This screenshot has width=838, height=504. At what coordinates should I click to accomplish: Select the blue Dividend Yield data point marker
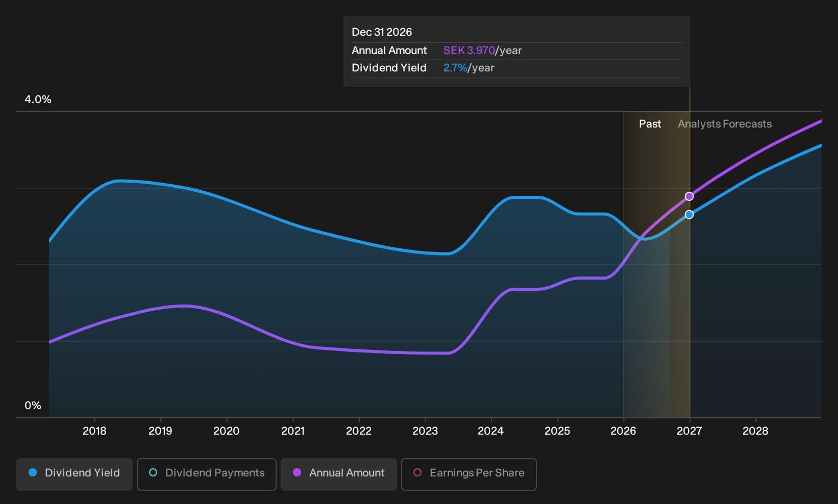[x=689, y=214]
